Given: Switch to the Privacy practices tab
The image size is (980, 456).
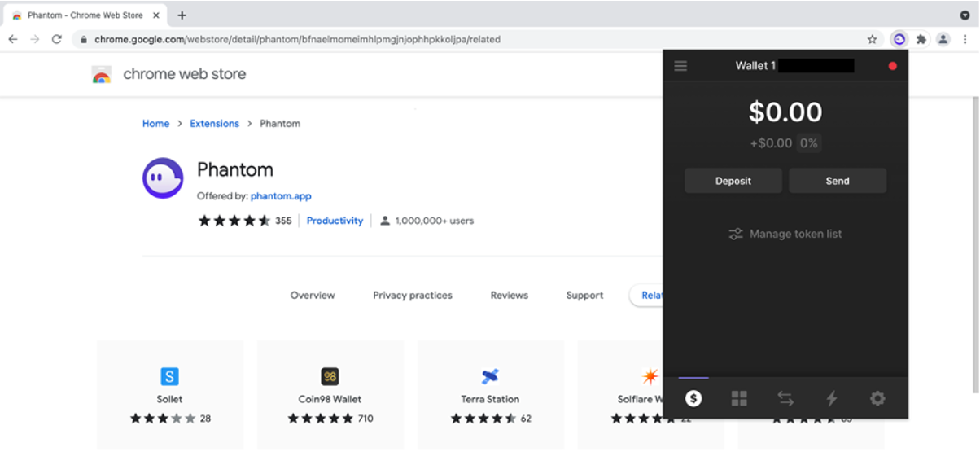Looking at the screenshot, I should click(x=412, y=296).
